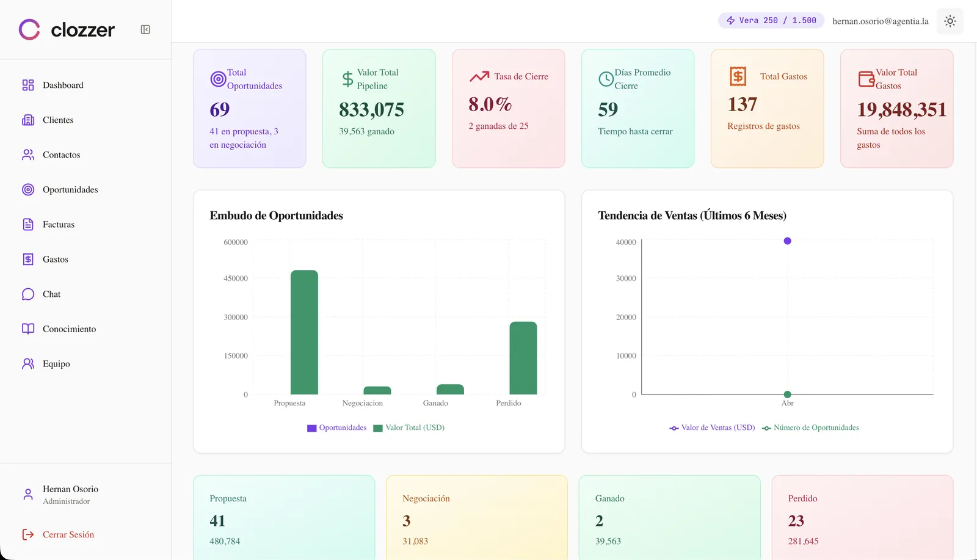Click the 59 average days value
The width and height of the screenshot is (977, 560).
(x=608, y=110)
